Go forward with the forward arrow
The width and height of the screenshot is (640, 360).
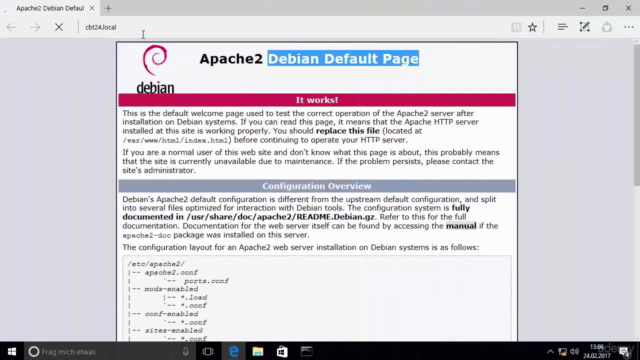tap(35, 27)
